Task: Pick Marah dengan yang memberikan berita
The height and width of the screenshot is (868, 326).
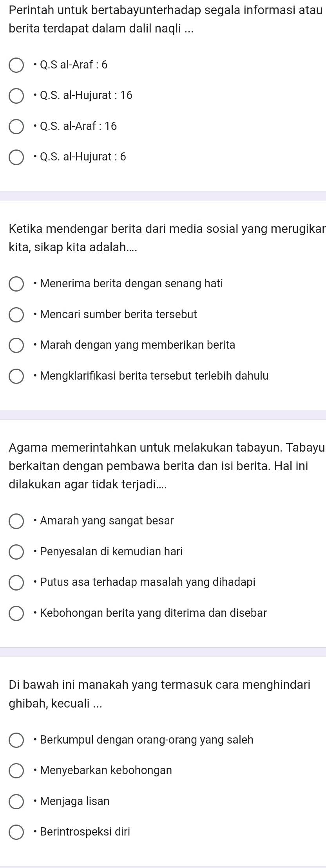Action: click(16, 346)
